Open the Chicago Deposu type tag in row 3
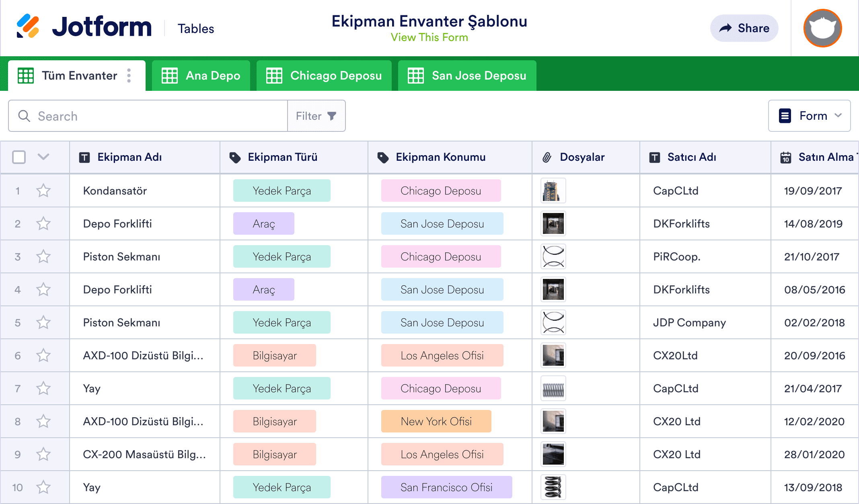 (441, 256)
